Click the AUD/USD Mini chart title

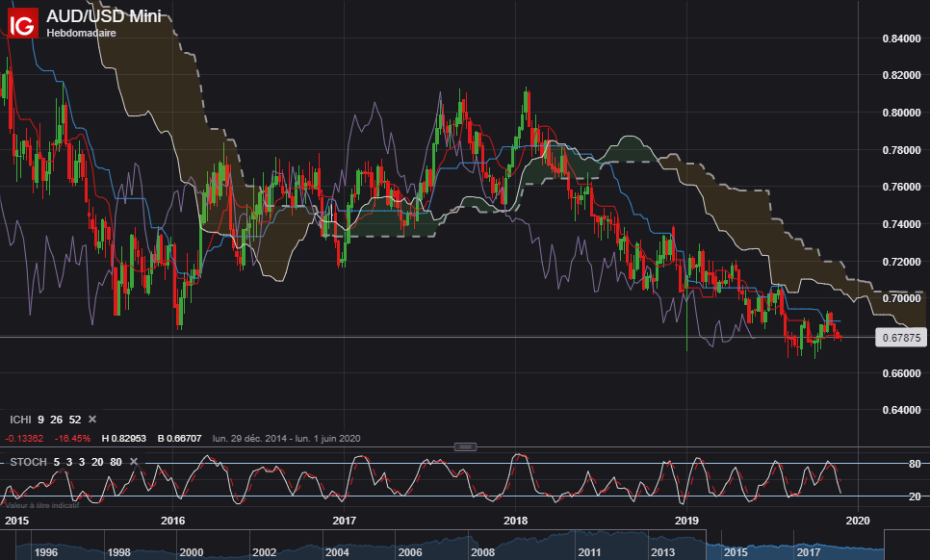(103, 16)
